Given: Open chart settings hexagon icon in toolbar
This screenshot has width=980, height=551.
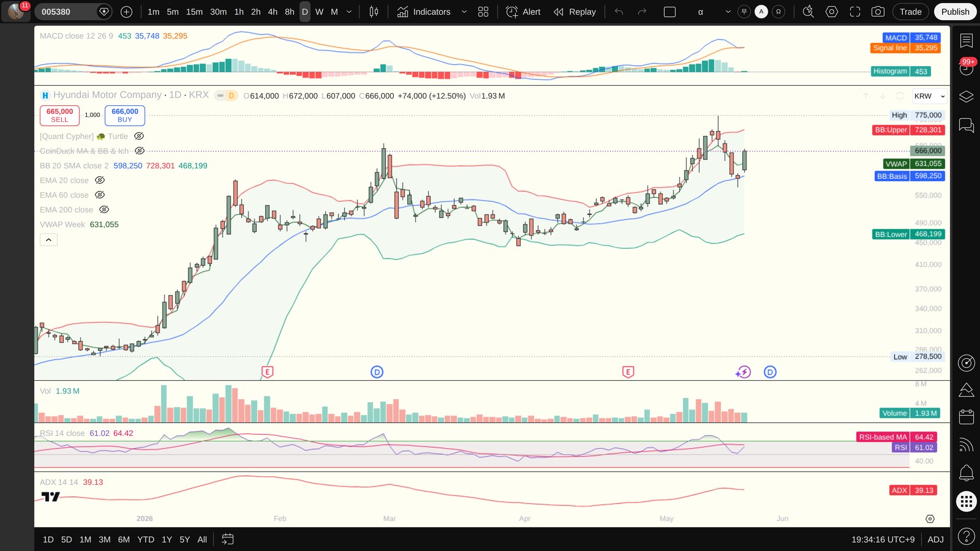Looking at the screenshot, I should pyautogui.click(x=832, y=12).
